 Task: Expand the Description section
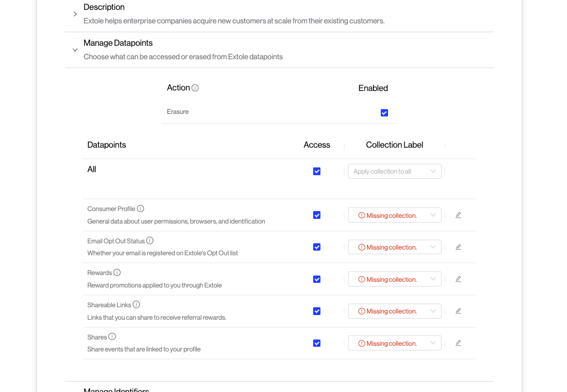tap(75, 14)
